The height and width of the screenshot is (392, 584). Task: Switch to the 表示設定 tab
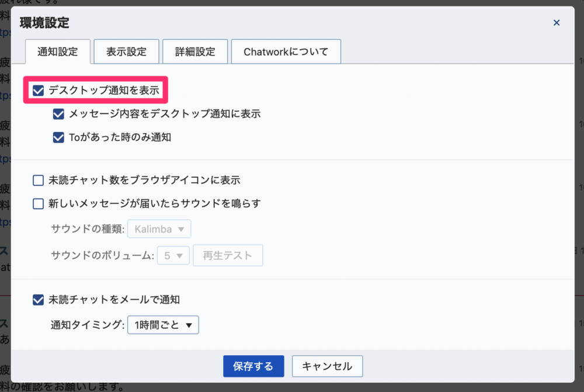126,51
